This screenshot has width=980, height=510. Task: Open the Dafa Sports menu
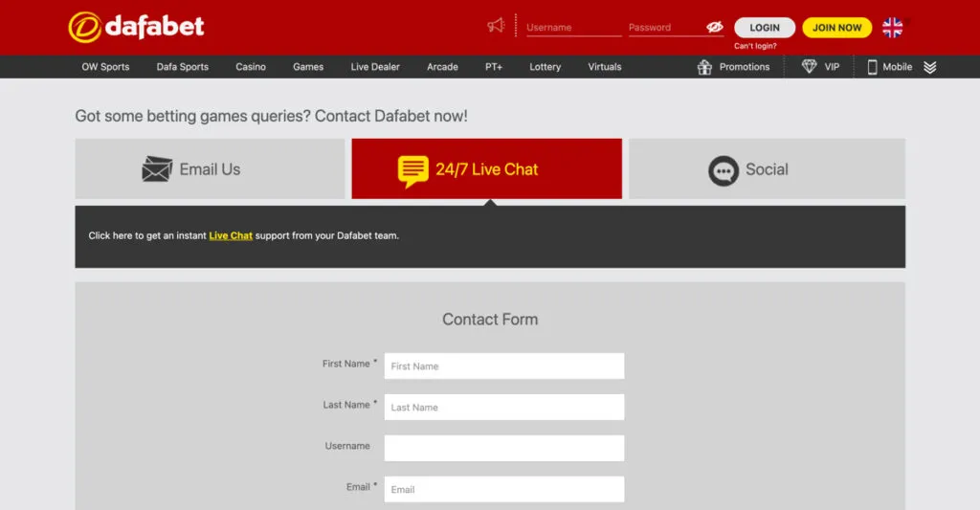[183, 67]
